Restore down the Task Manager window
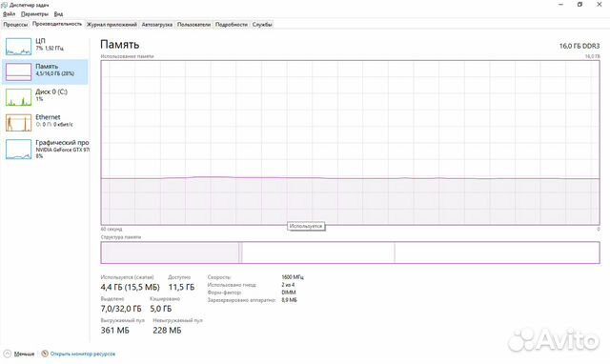This screenshot has height=364, width=610. click(579, 5)
